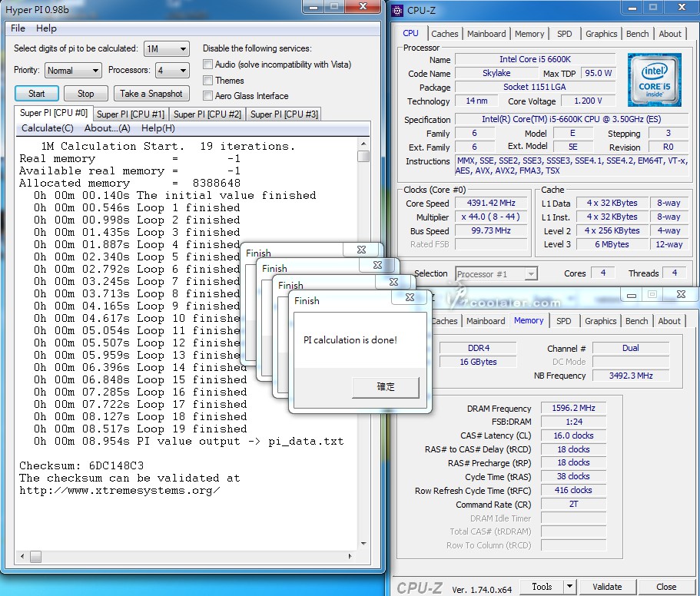Click the Intel Core i5 logo badge

(x=654, y=80)
